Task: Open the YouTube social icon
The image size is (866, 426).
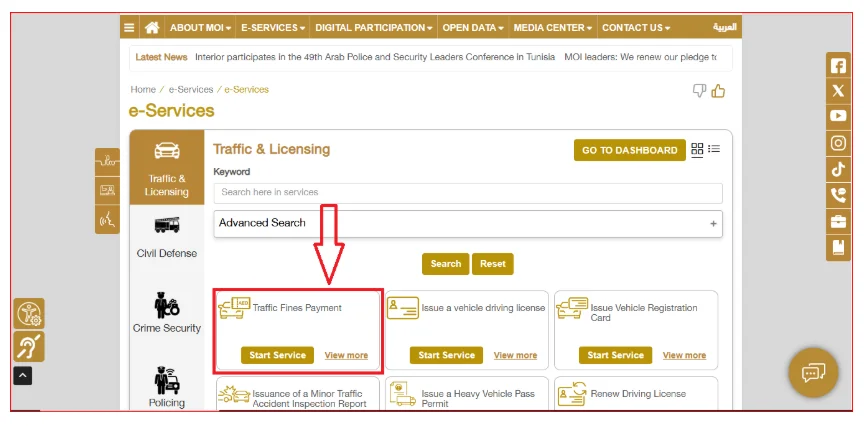Action: click(x=838, y=117)
